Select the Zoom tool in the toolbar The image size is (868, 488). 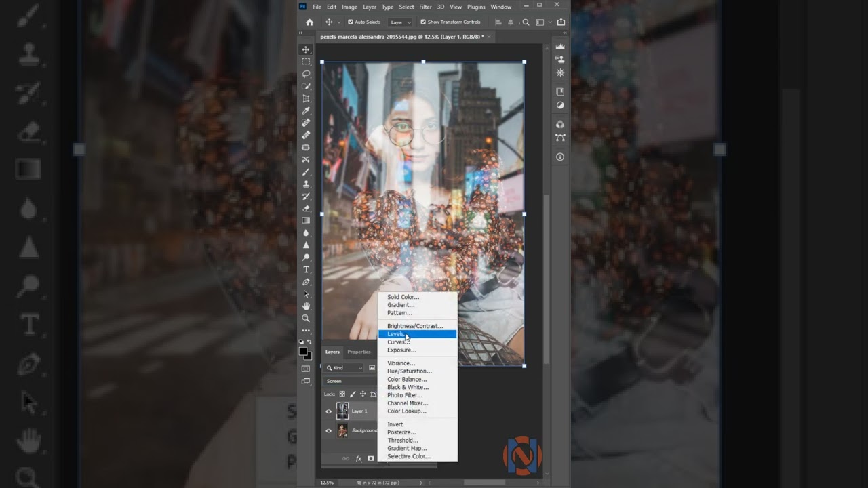tap(306, 318)
